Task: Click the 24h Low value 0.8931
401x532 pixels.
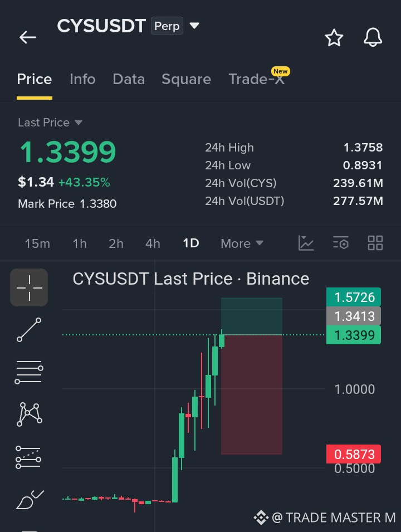Action: [x=363, y=165]
